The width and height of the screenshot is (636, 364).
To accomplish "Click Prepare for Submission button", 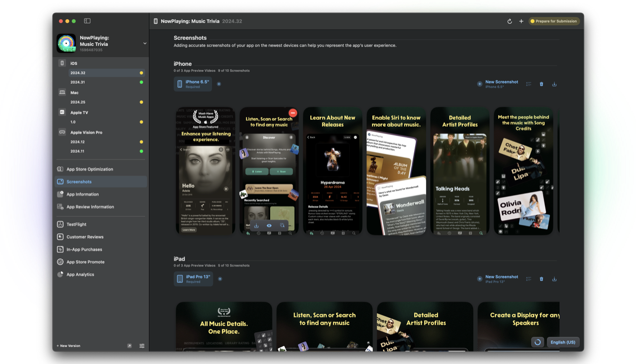I will tap(554, 21).
